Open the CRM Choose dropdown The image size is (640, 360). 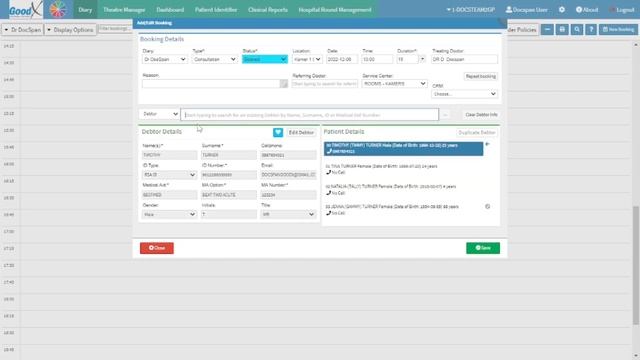464,94
